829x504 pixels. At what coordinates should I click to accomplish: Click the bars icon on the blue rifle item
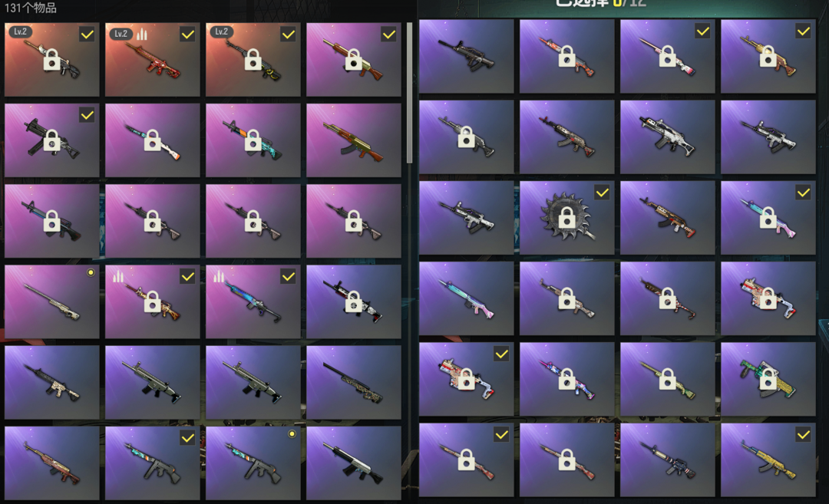coord(218,275)
